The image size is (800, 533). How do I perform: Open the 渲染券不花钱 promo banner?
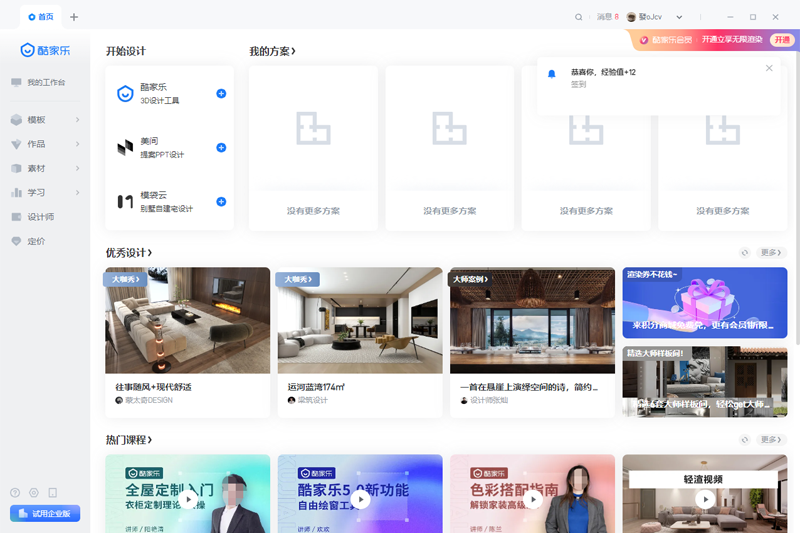705,302
